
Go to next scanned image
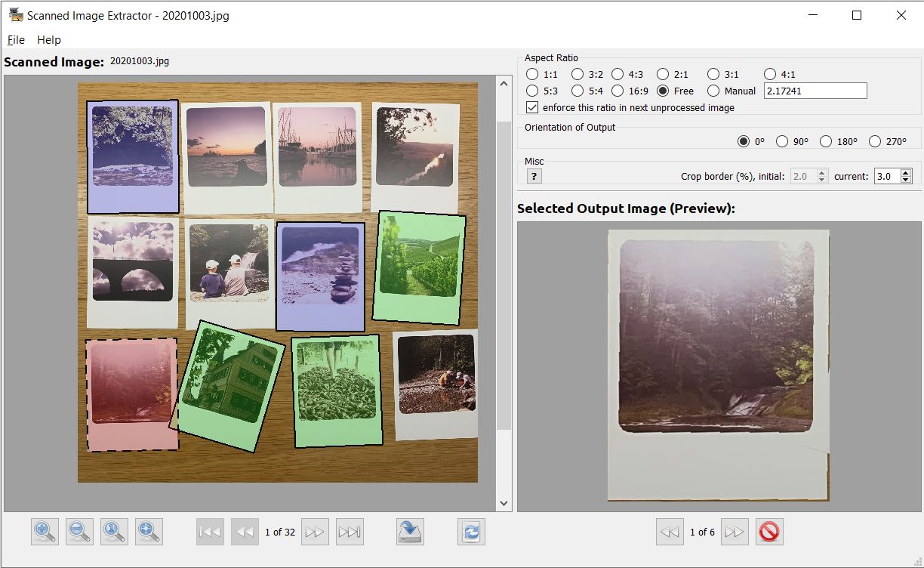click(315, 532)
